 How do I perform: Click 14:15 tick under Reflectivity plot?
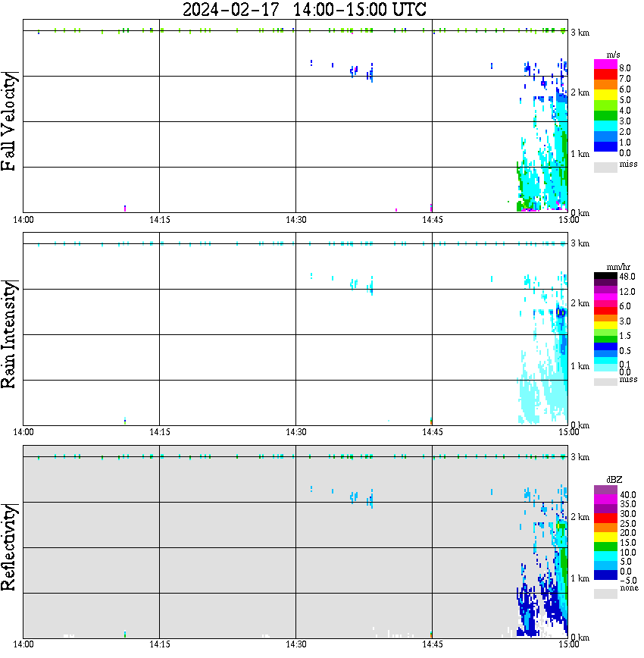(x=159, y=644)
